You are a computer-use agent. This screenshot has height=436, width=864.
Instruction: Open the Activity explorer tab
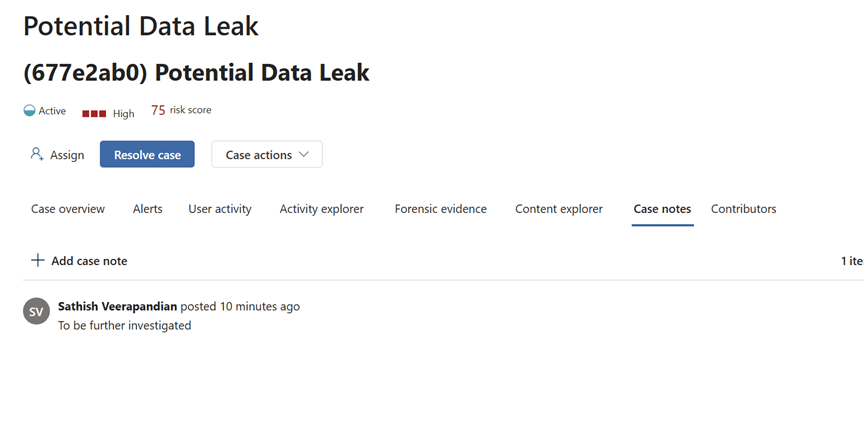pos(322,209)
